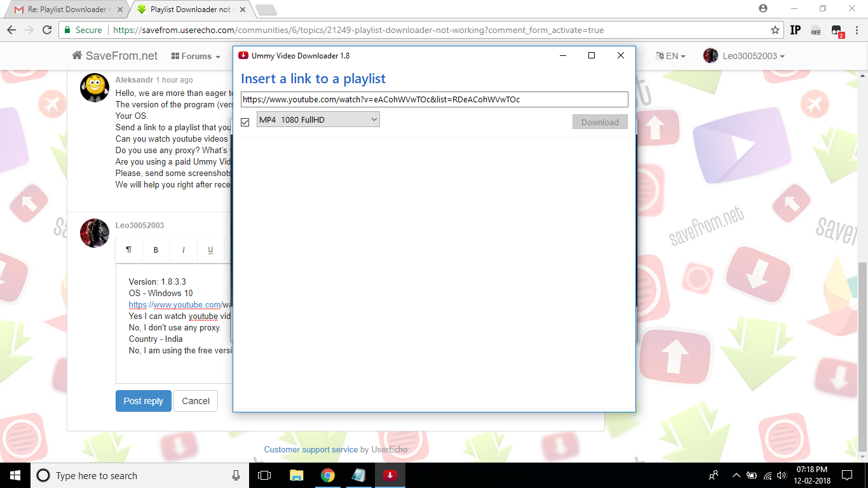The width and height of the screenshot is (868, 488).
Task: Click the playlist link input field
Action: pos(434,100)
